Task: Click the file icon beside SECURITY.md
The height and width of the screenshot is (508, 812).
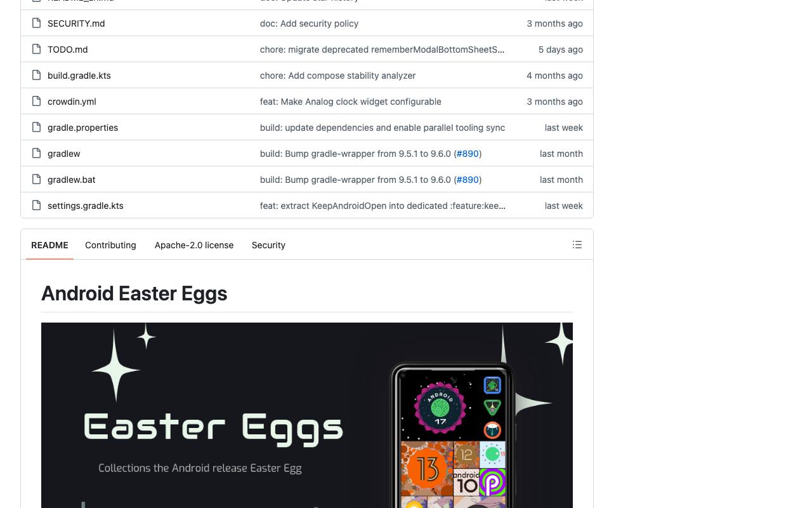Action: pyautogui.click(x=37, y=23)
